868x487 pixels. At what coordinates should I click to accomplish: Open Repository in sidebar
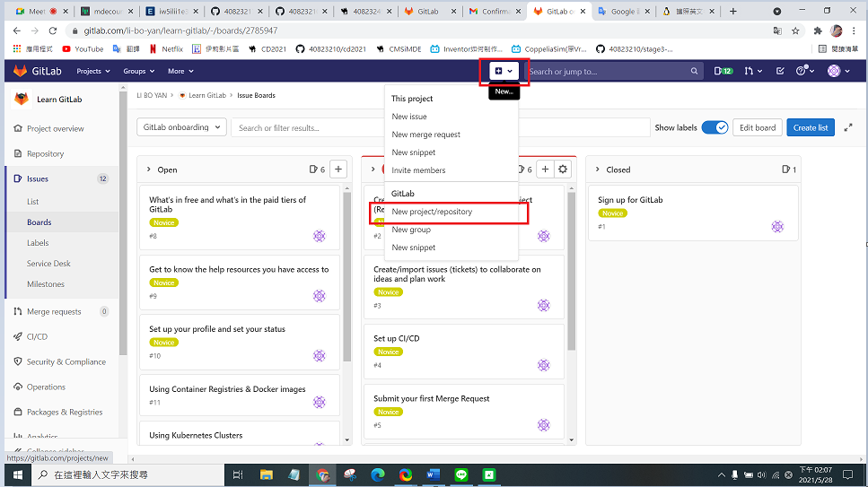[46, 154]
